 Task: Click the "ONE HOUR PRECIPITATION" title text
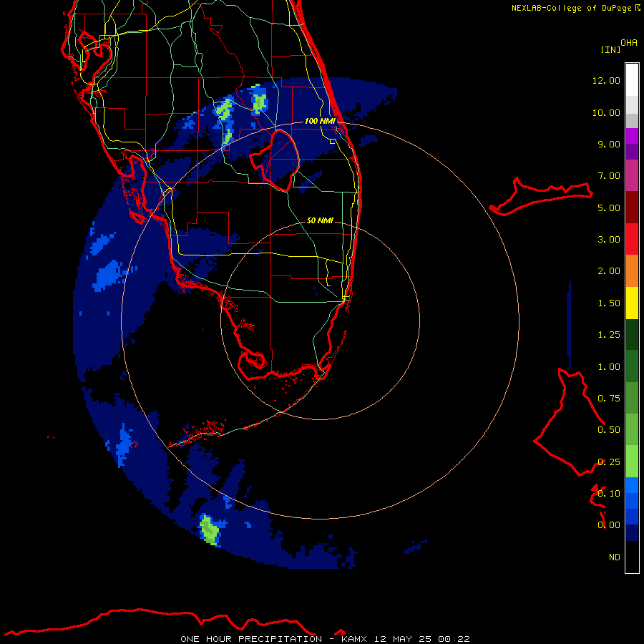pyautogui.click(x=251, y=639)
